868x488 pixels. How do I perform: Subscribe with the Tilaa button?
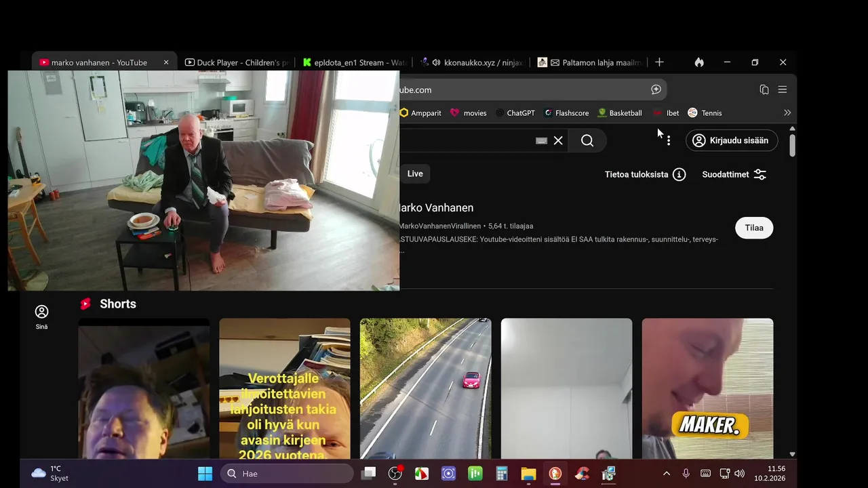coord(754,228)
